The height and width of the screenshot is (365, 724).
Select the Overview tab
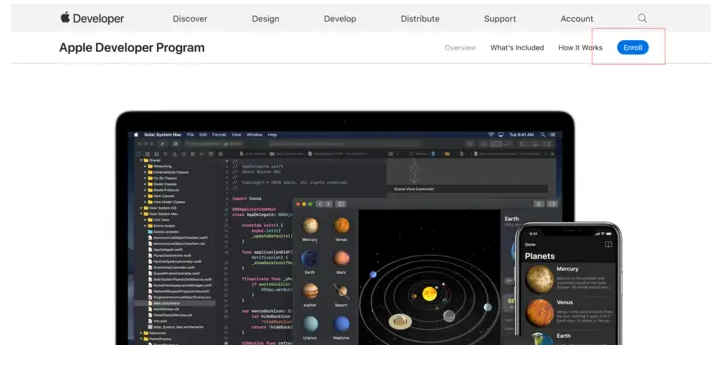pos(460,48)
